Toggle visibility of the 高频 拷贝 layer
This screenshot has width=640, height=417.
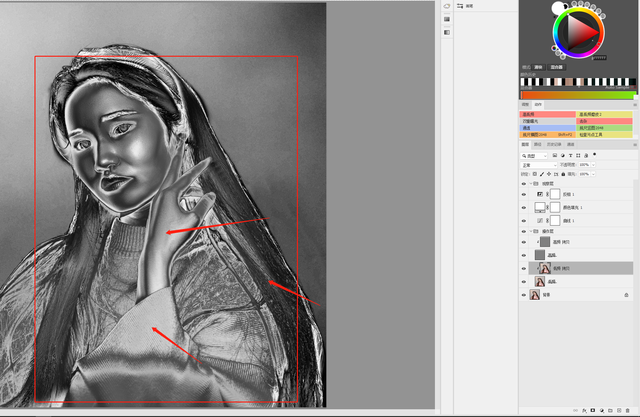pyautogui.click(x=524, y=242)
